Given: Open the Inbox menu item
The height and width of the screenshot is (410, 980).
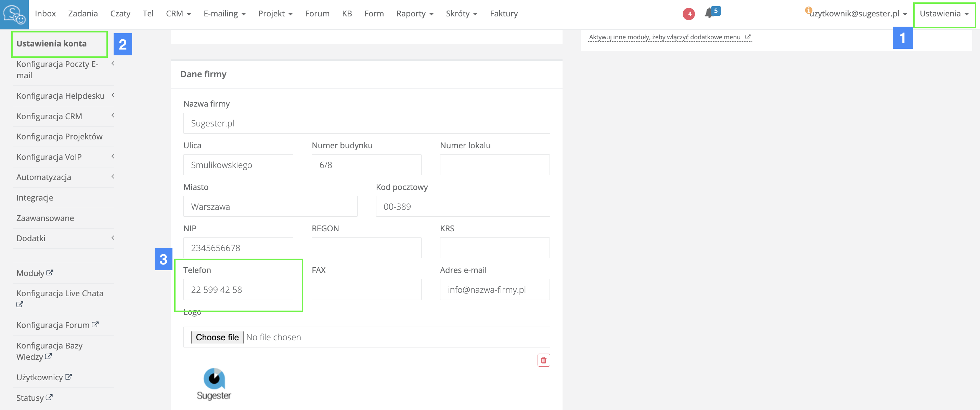Looking at the screenshot, I should 45,14.
